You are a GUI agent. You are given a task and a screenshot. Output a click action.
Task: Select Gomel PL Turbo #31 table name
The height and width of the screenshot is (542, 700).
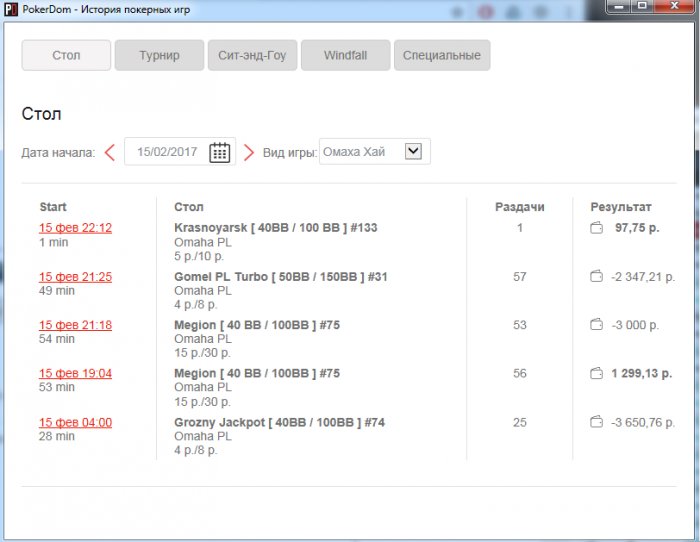click(x=281, y=277)
